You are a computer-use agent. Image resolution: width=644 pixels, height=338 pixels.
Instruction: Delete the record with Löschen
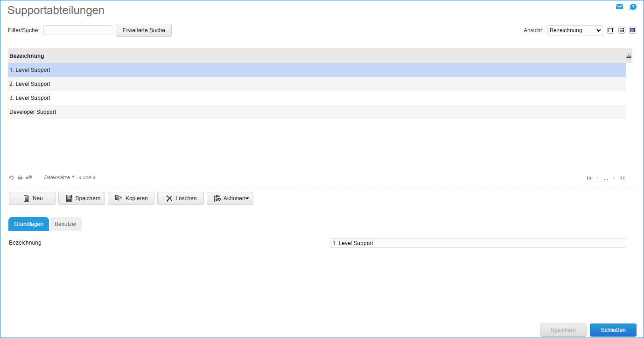pyautogui.click(x=181, y=198)
